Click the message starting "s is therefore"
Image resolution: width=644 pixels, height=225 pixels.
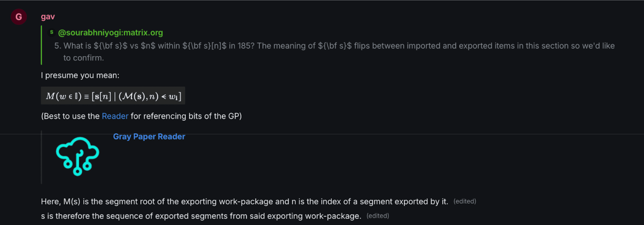pyautogui.click(x=201, y=216)
